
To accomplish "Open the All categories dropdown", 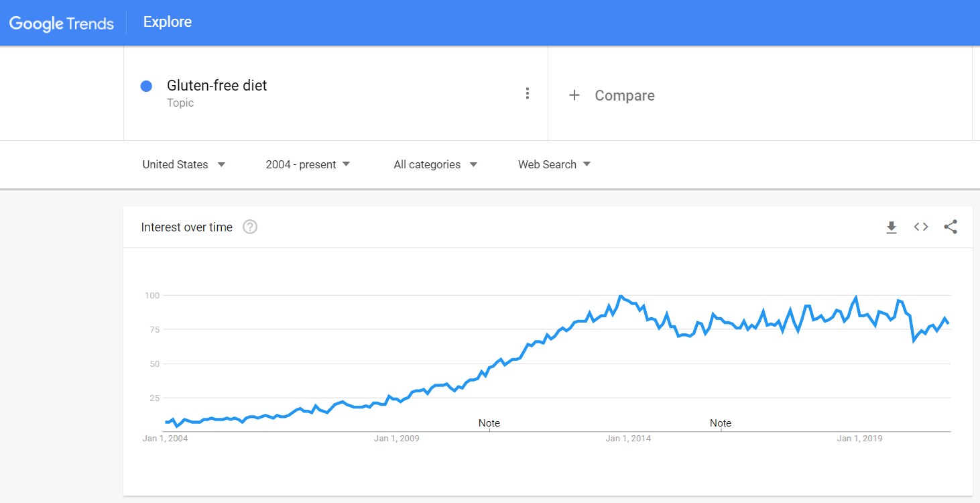I will [x=435, y=164].
